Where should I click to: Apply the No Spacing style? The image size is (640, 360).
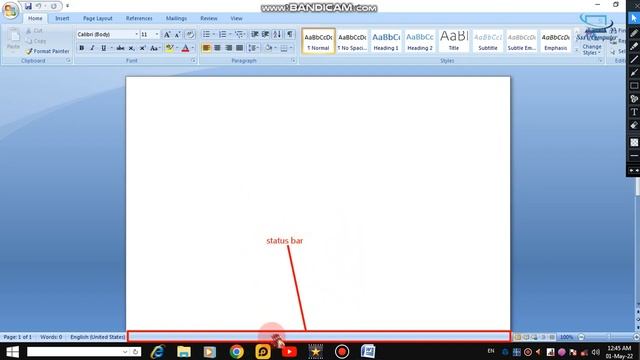pos(352,41)
